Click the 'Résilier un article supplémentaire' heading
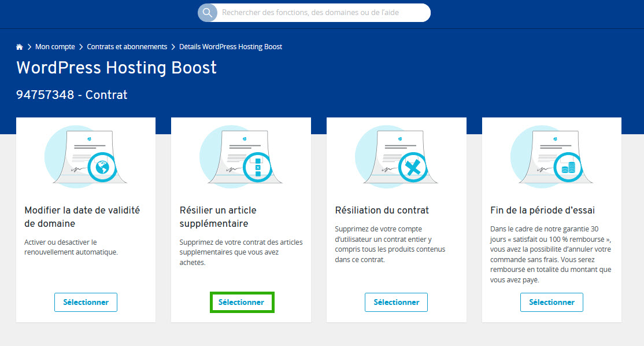Viewport: 644px width, 346px height. [x=218, y=217]
